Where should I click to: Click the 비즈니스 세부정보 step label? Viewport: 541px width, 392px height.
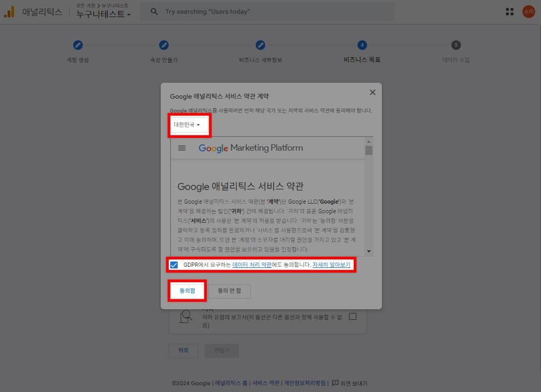pos(260,60)
